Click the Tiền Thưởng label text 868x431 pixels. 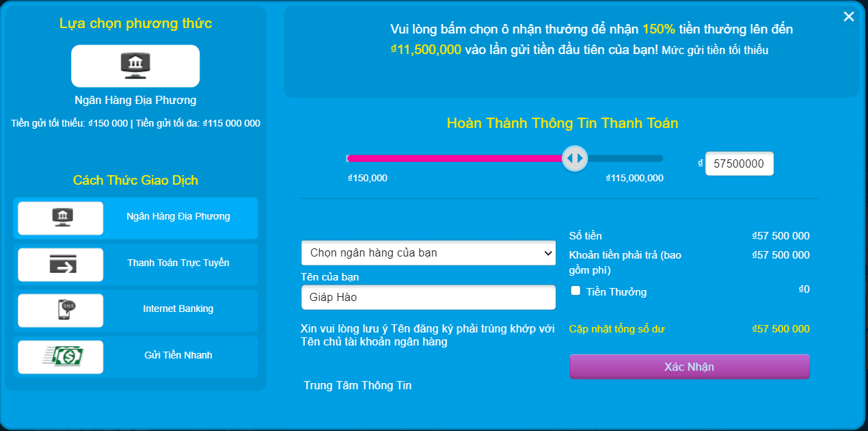click(x=616, y=292)
